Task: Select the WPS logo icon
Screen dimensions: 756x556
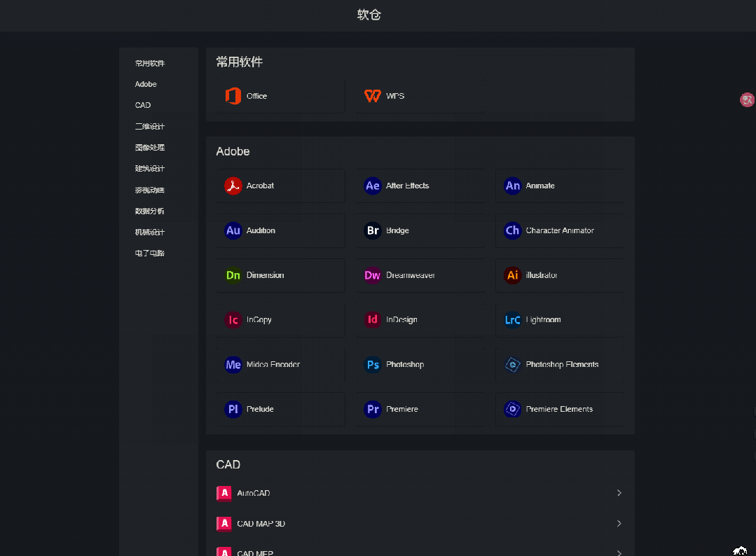Action: point(373,96)
